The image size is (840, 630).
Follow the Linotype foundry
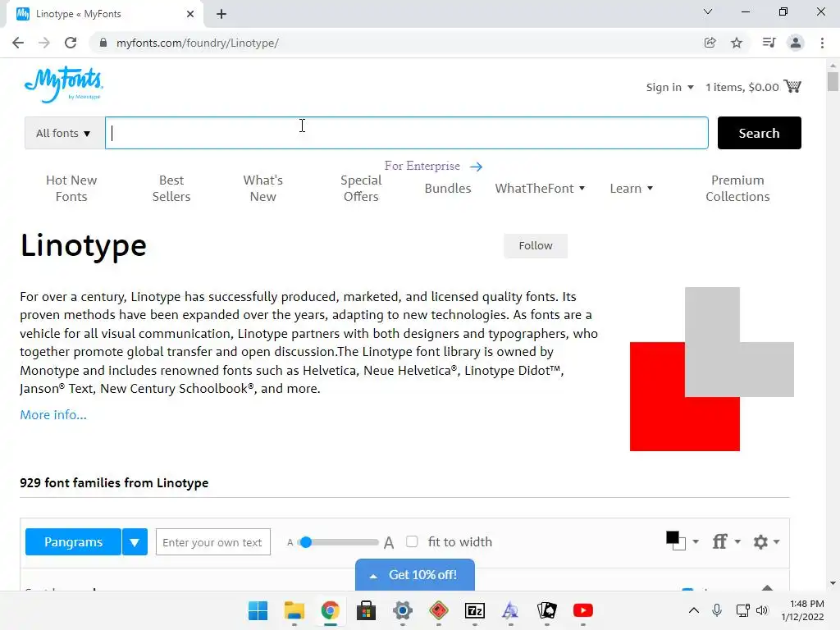pyautogui.click(x=535, y=245)
